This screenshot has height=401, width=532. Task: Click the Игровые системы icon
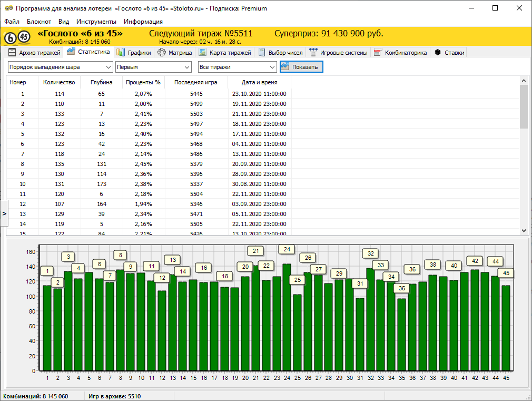[x=313, y=53]
